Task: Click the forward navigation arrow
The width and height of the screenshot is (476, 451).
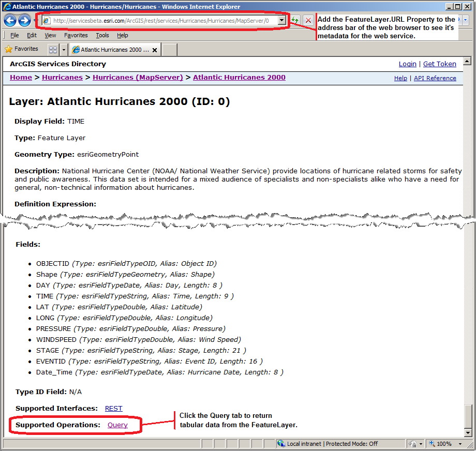Action: click(24, 20)
